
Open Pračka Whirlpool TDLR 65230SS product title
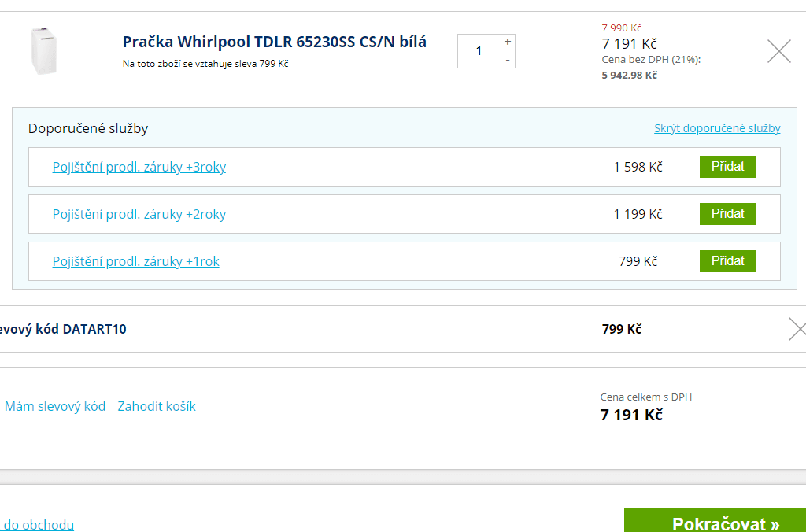tap(275, 42)
